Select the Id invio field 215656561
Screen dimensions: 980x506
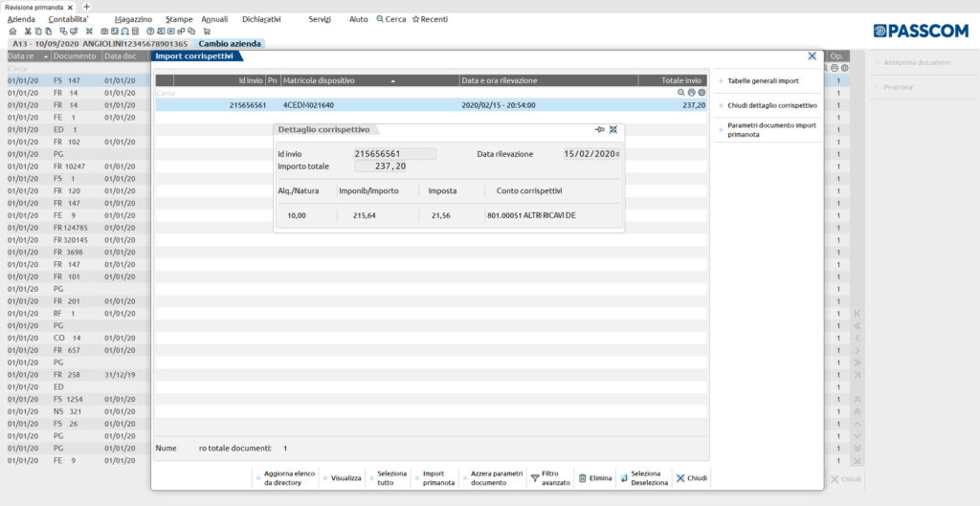click(395, 154)
